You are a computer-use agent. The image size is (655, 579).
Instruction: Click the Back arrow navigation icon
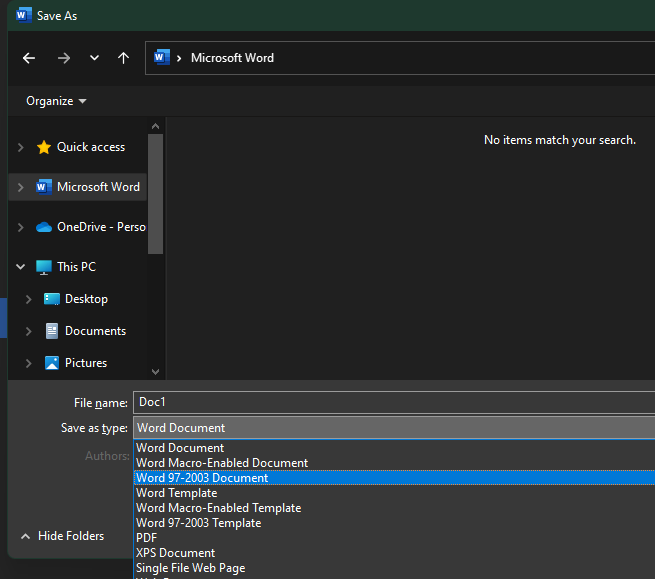click(x=29, y=58)
